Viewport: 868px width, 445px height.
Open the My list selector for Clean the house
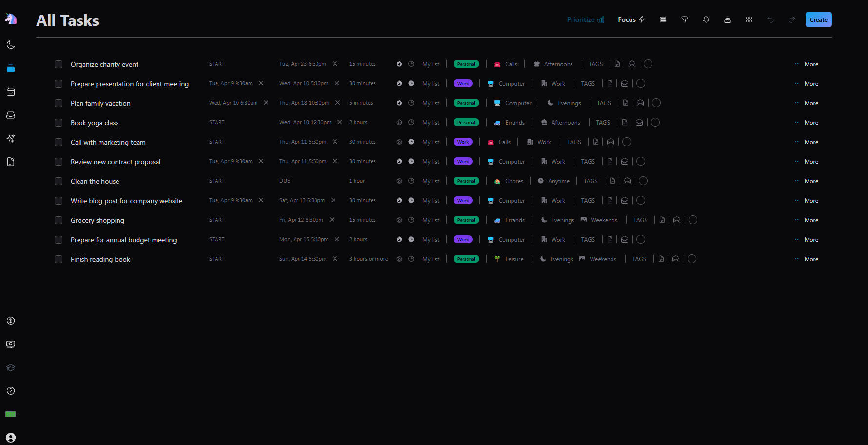pos(431,181)
